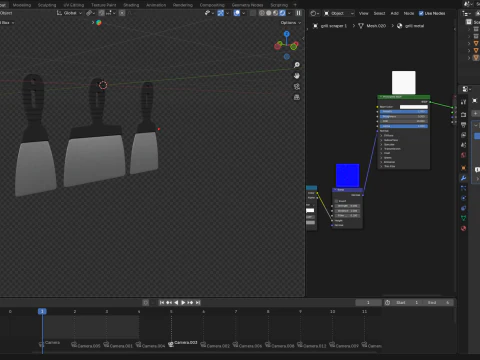Open the Material properties tab icon
This screenshot has width=480, height=360.
pyautogui.click(x=464, y=228)
